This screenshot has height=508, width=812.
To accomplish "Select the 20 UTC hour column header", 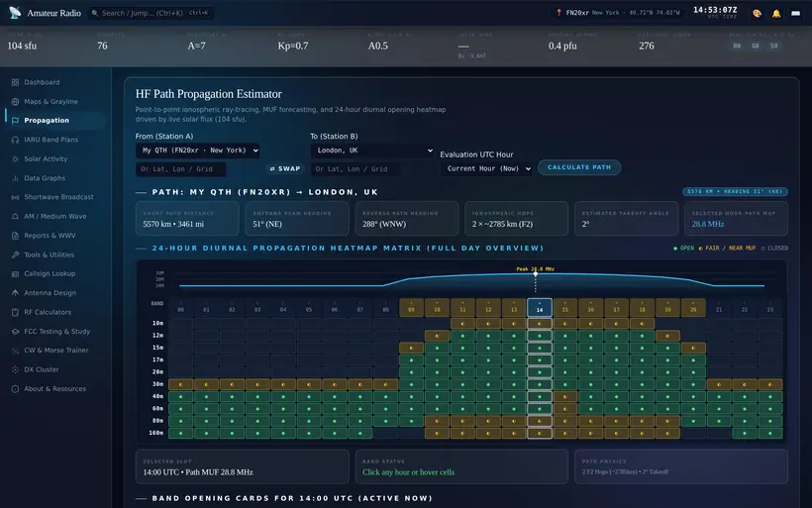I will pyautogui.click(x=693, y=307).
